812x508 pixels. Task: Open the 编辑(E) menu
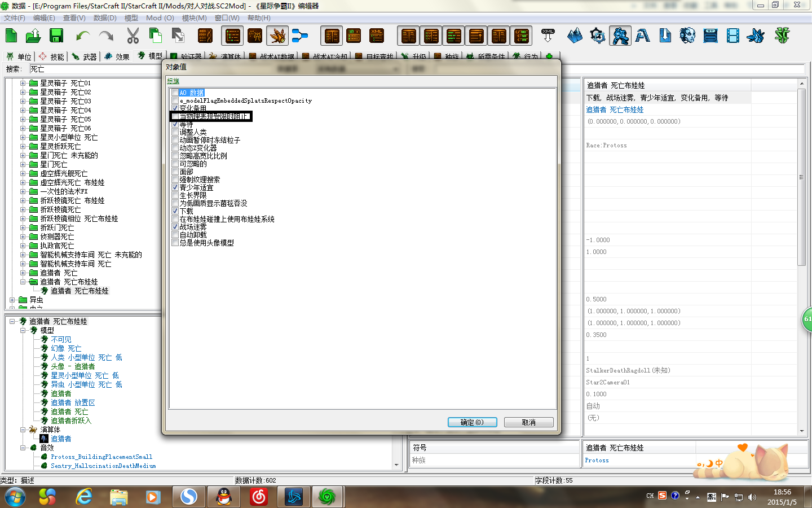click(x=44, y=18)
